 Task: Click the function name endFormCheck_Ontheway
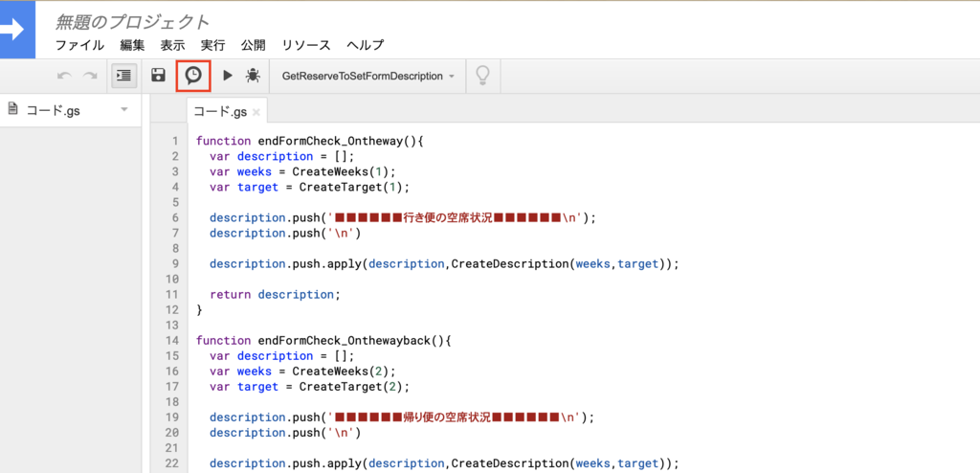330,141
